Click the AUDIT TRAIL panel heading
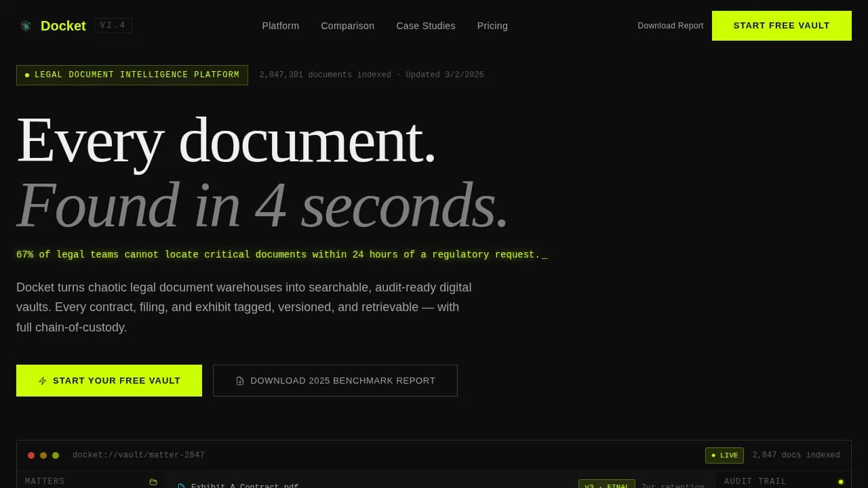868x488 pixels. pos(755,482)
